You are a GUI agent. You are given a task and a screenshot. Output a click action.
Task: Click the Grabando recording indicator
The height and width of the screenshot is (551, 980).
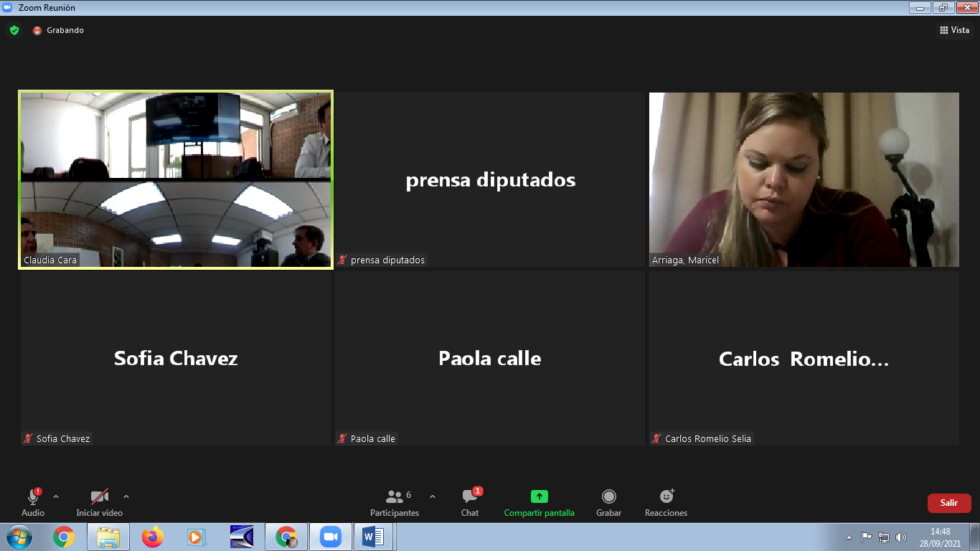click(x=58, y=30)
